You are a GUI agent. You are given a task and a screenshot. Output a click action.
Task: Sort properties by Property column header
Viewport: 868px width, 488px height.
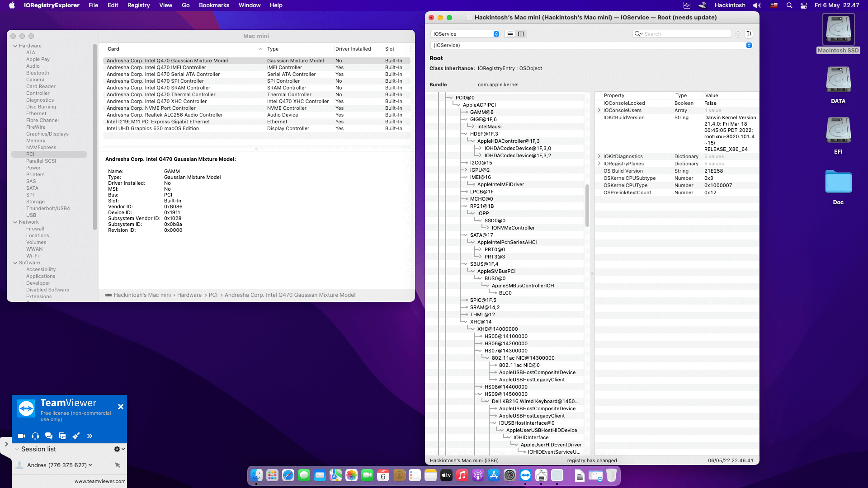[635, 95]
